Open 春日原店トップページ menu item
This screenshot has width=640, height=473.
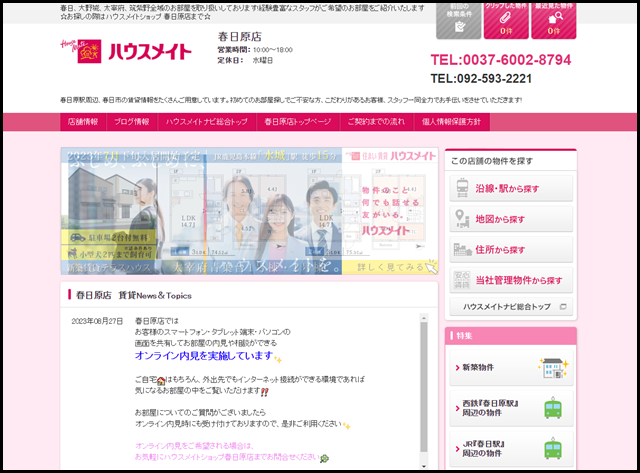coord(298,122)
